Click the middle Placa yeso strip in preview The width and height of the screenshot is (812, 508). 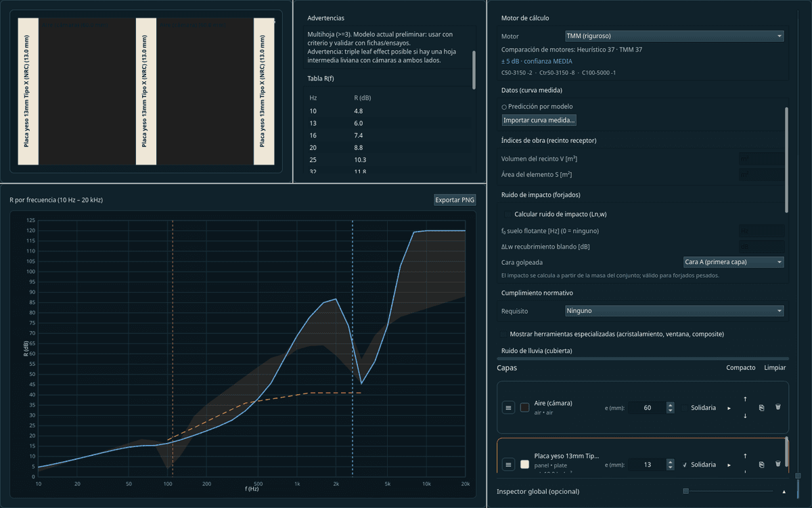[x=146, y=91]
